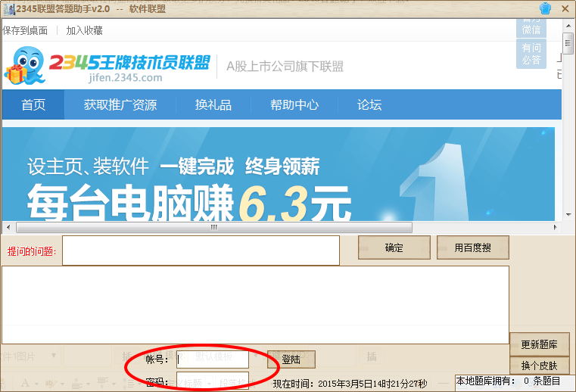Viewport: 576px width, 392px height.
Task: Go to 换礼品 tab
Action: (213, 104)
